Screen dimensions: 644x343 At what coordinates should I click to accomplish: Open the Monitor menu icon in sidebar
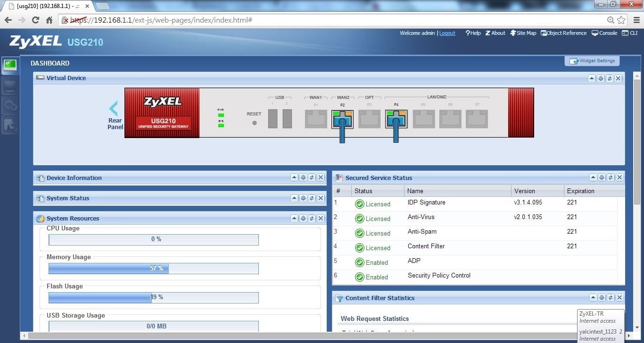[x=10, y=85]
